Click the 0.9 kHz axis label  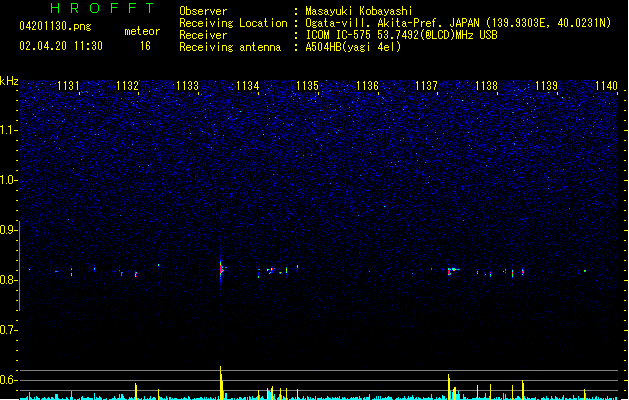(x=8, y=230)
